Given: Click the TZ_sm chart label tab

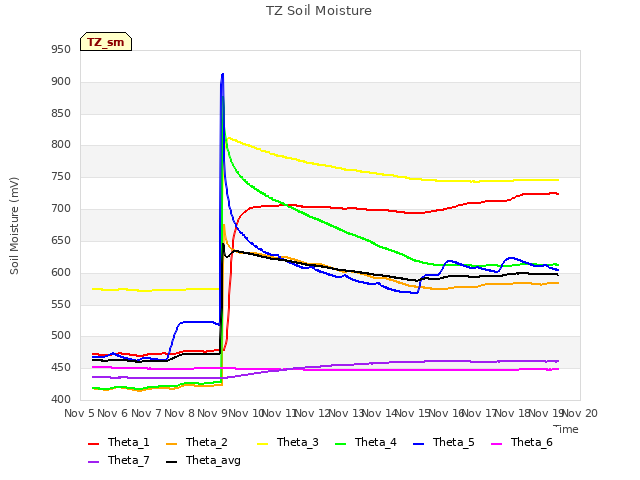Looking at the screenshot, I should (x=106, y=42).
